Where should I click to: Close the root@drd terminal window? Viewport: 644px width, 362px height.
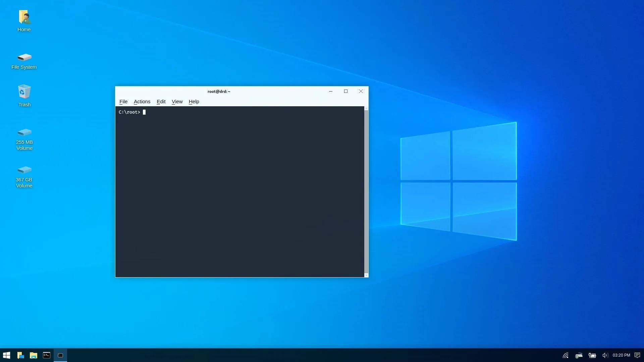[x=361, y=91]
